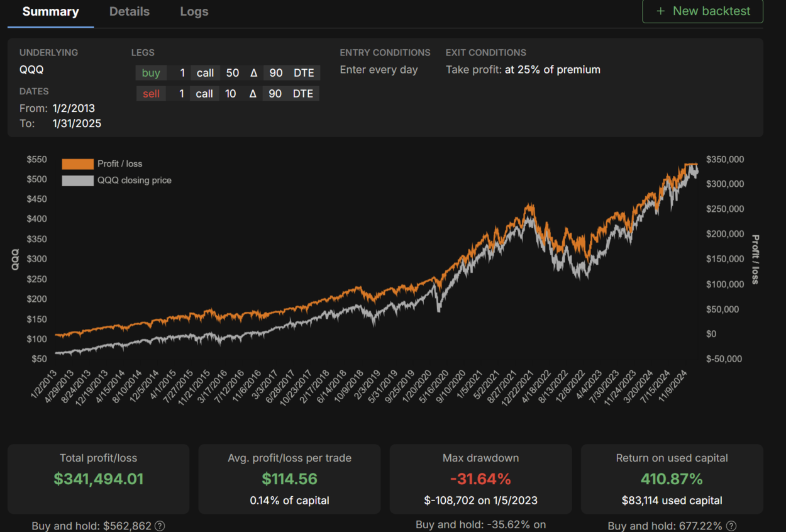
Task: Click the Take profit exit condition text
Action: pyautogui.click(x=523, y=70)
